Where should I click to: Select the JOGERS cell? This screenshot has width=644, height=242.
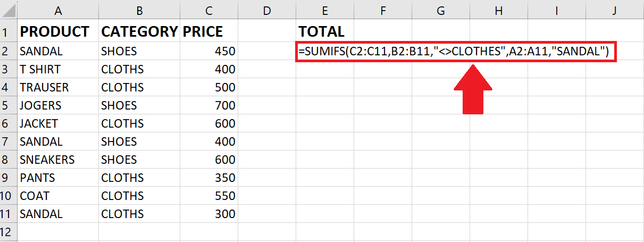58,105
